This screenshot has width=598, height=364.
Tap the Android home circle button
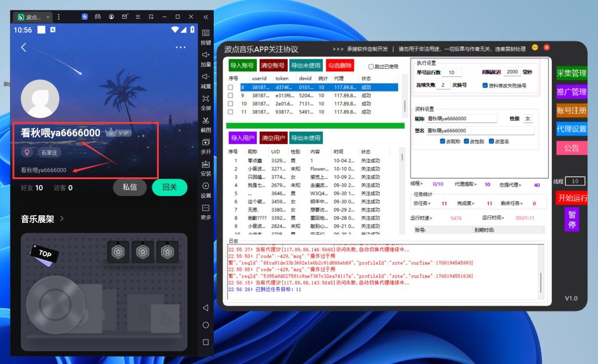click(x=206, y=325)
